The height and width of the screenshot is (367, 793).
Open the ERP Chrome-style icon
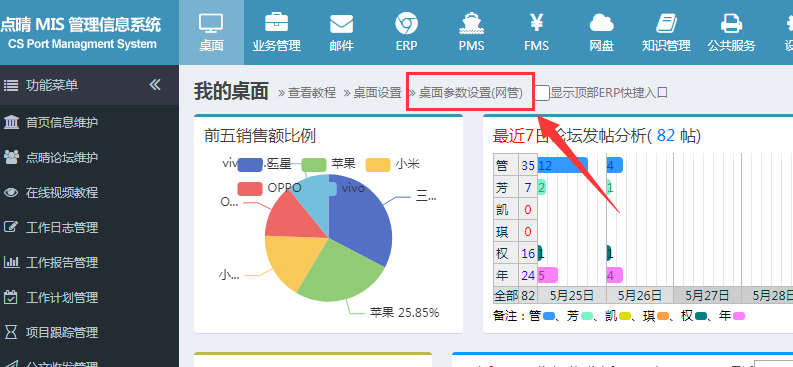coord(406,24)
